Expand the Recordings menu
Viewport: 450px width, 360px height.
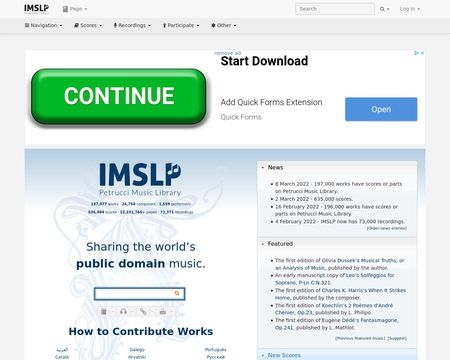(132, 25)
